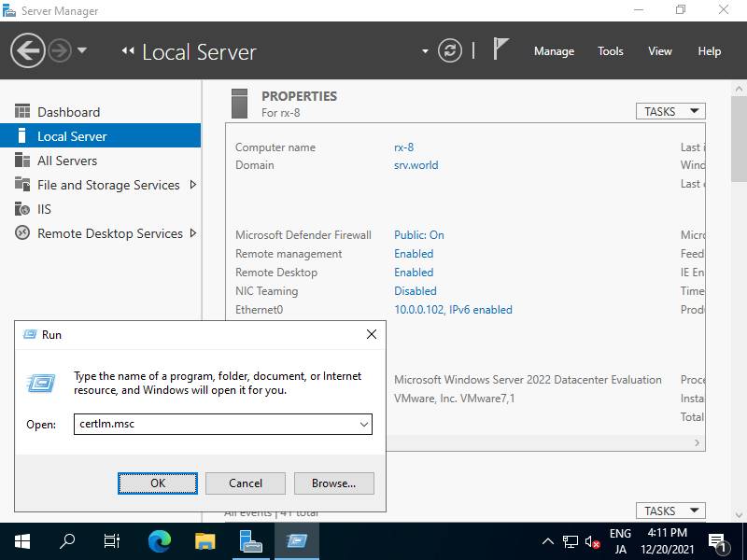
Task: Click the Windows Server 2022 Datacenter Evaluation text
Action: coord(528,380)
